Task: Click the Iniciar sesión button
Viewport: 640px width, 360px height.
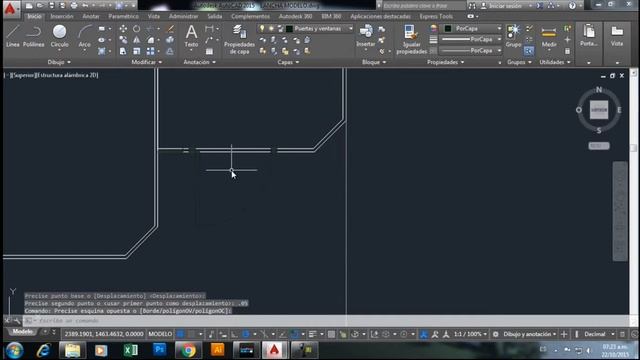Action: pyautogui.click(x=505, y=6)
